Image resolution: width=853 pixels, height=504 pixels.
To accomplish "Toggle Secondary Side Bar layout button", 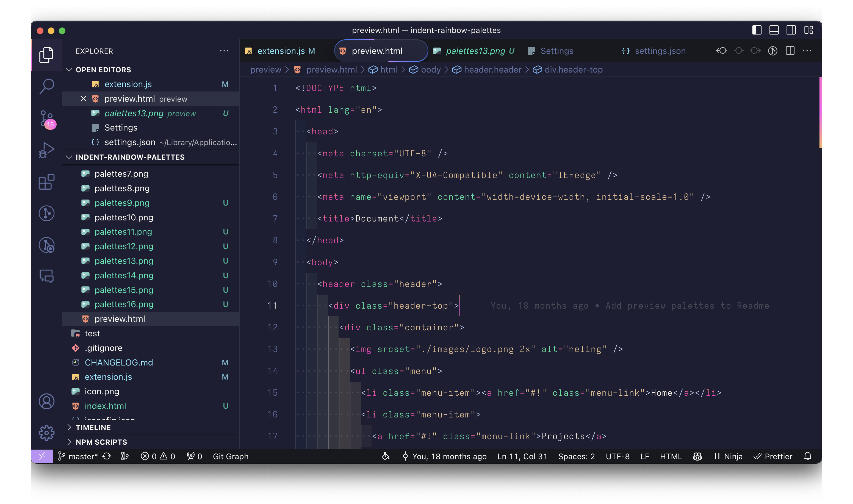I will pyautogui.click(x=791, y=30).
